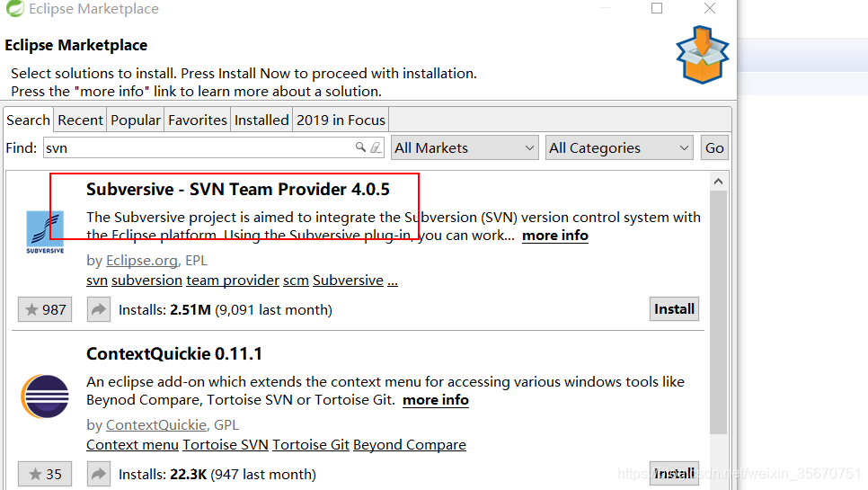This screenshot has width=868, height=490.
Task: Click the subversion tag link
Action: point(146,281)
